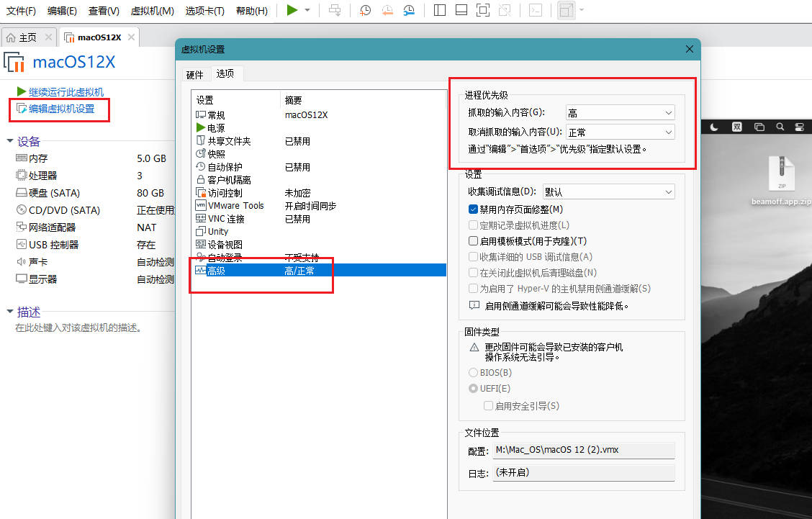Select the BIOS firmware radio button
The width and height of the screenshot is (812, 519).
[x=476, y=372]
